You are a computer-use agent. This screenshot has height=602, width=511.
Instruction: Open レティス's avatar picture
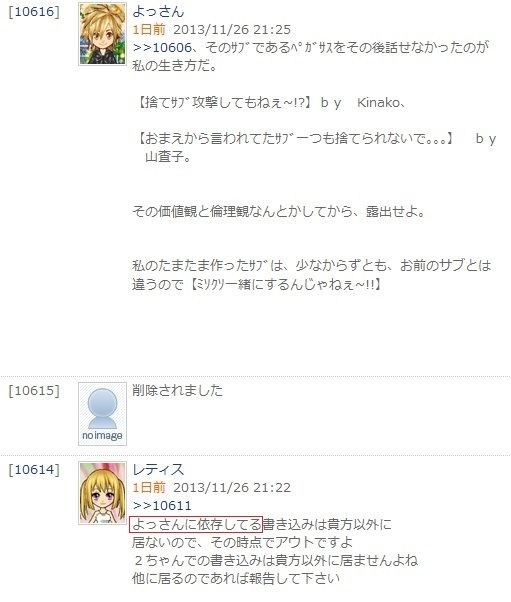click(103, 493)
